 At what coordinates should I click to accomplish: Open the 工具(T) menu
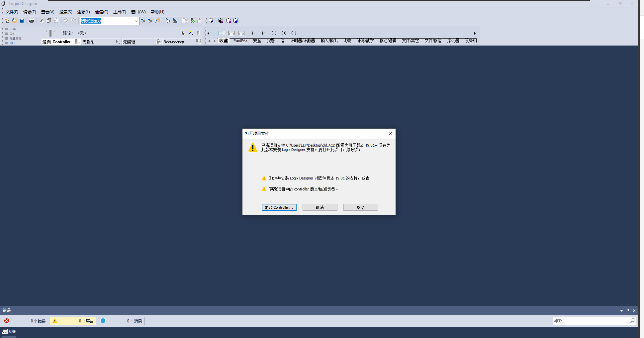click(120, 12)
